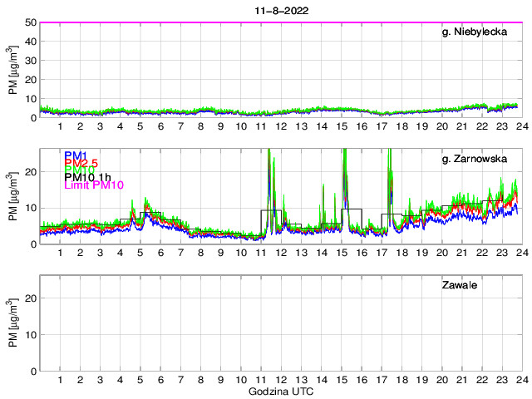Click the y-axis PM label of Zawale plot

[12, 323]
